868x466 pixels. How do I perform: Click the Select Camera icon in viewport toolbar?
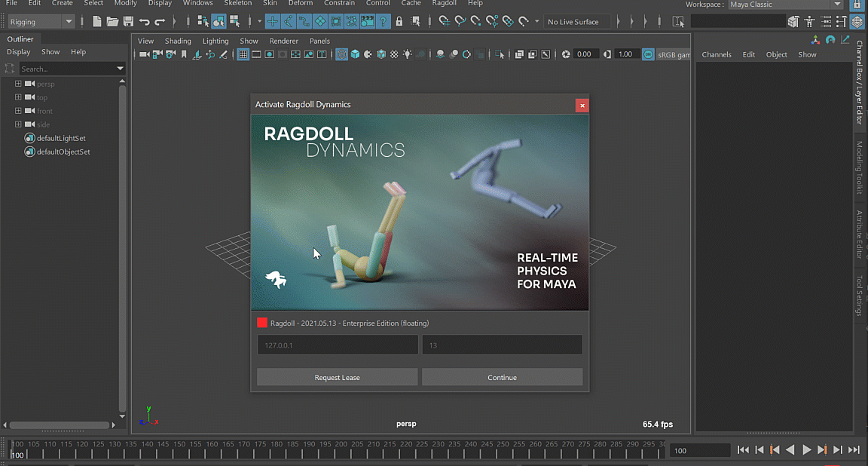point(144,54)
